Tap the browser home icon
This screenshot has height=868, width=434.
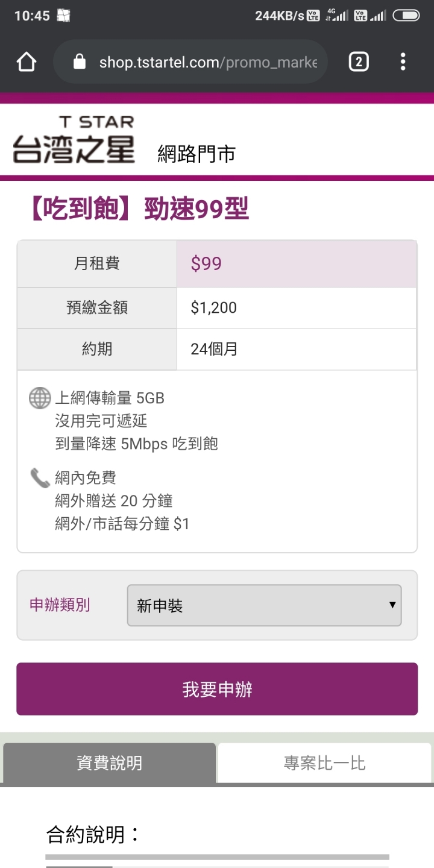click(27, 61)
